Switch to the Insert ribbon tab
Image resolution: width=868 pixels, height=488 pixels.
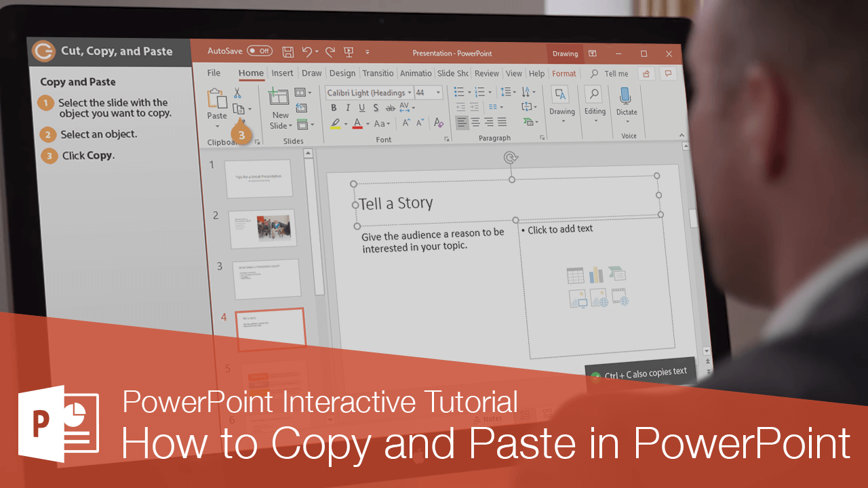coord(282,73)
